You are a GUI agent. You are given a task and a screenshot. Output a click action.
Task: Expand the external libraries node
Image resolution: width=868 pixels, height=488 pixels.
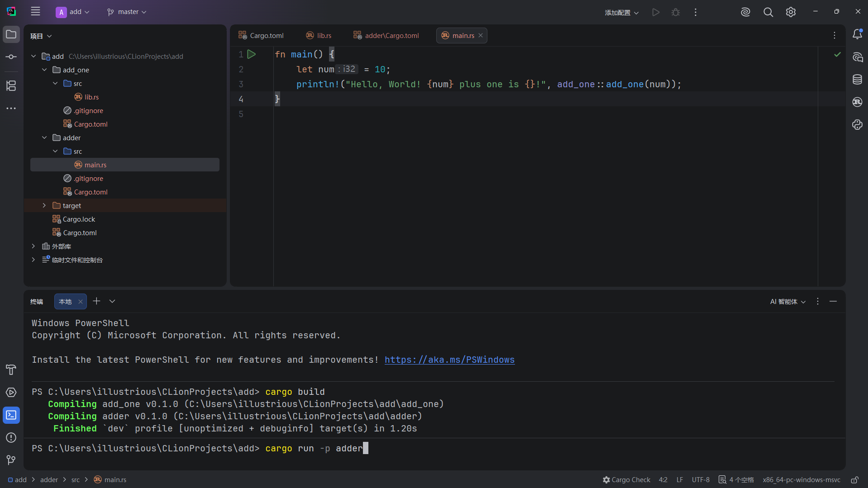click(33, 246)
